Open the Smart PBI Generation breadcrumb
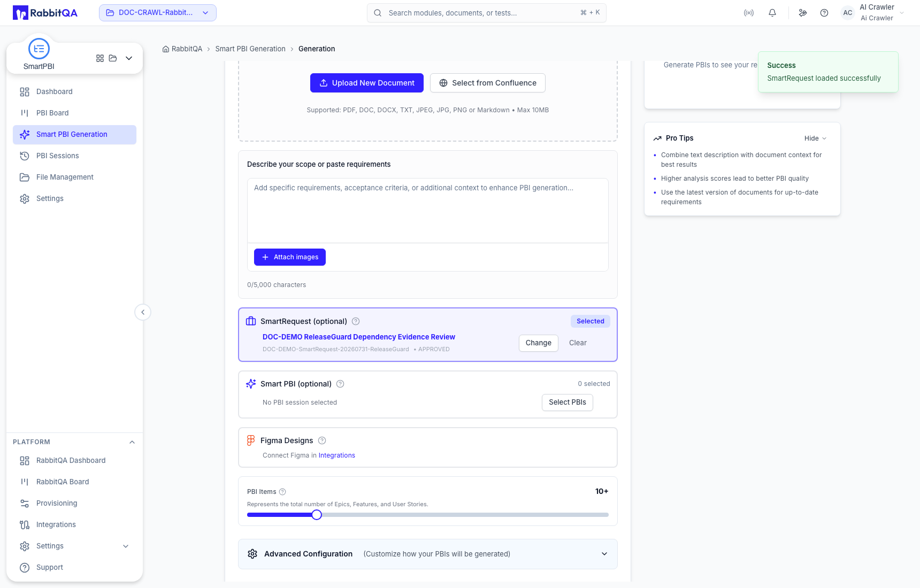Viewport: 920px width, 588px height. pyautogui.click(x=250, y=49)
